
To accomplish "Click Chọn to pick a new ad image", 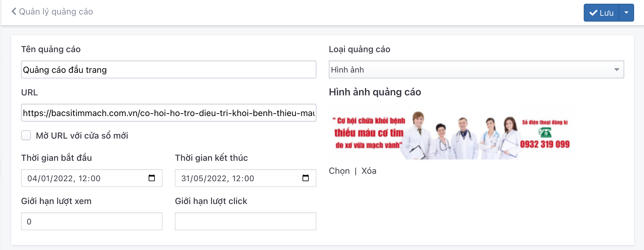I will pyautogui.click(x=339, y=171).
